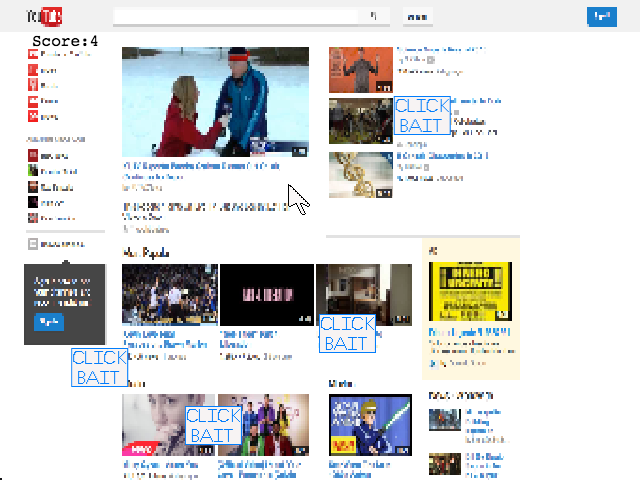Click the YouTube logo in the header

[44, 17]
